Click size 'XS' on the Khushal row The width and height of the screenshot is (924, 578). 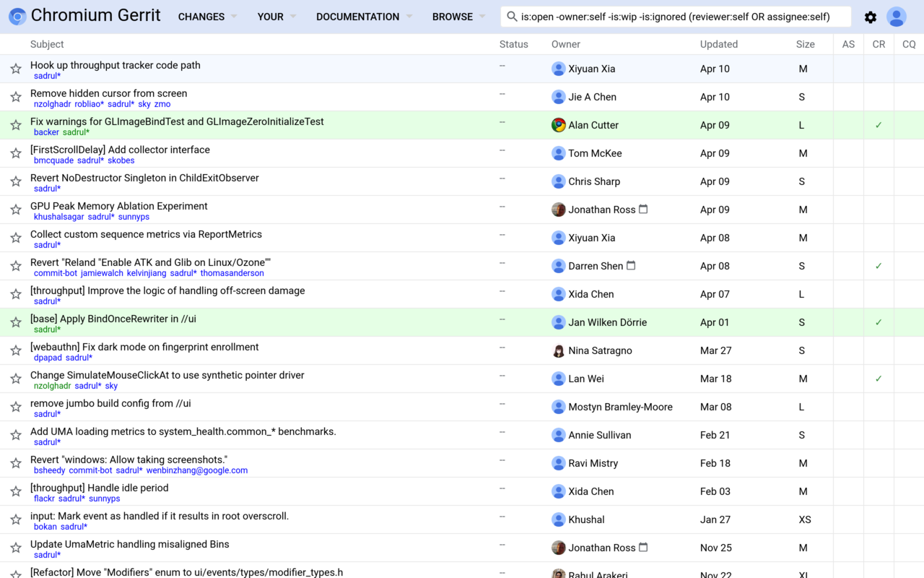pyautogui.click(x=805, y=519)
